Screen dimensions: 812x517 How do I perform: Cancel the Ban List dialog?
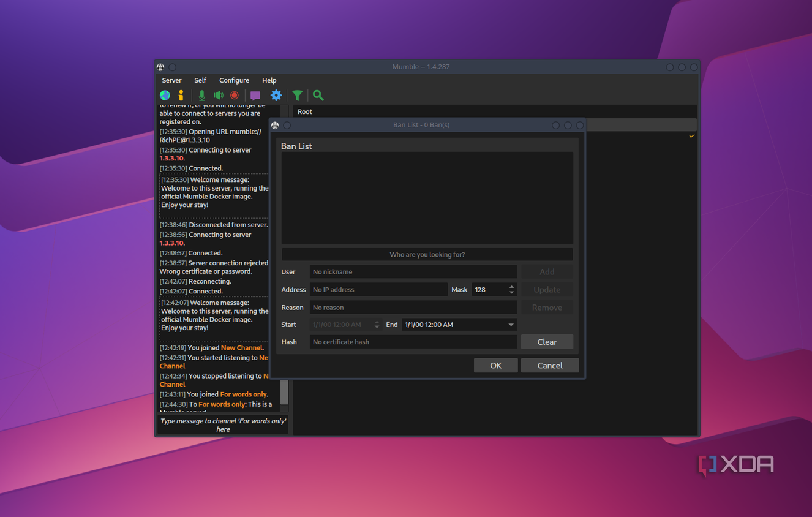(550, 365)
